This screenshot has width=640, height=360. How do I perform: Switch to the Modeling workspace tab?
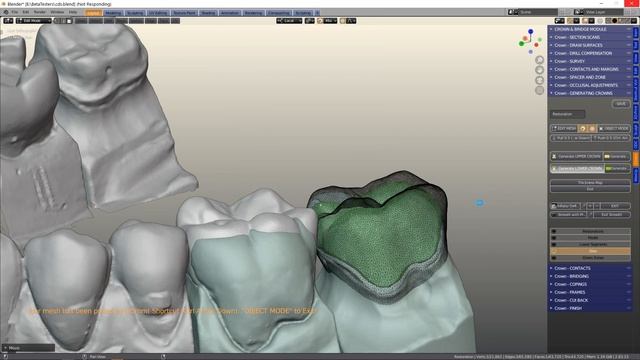point(113,13)
